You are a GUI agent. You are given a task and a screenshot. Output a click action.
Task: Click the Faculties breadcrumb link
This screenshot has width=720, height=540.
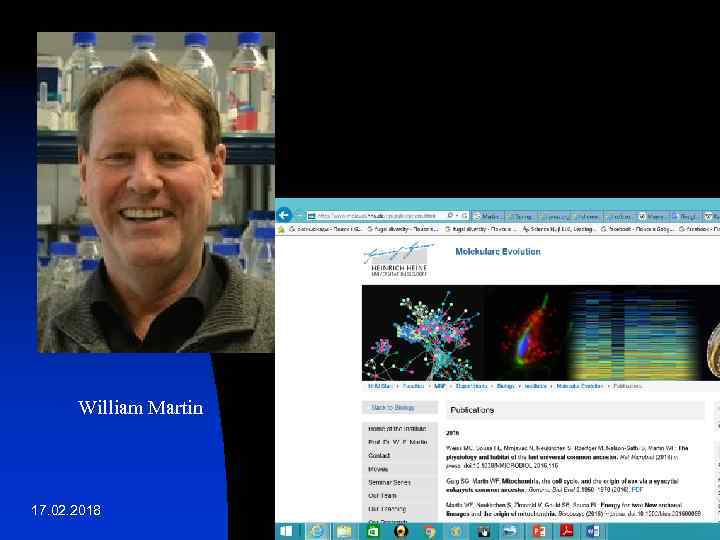(x=413, y=386)
